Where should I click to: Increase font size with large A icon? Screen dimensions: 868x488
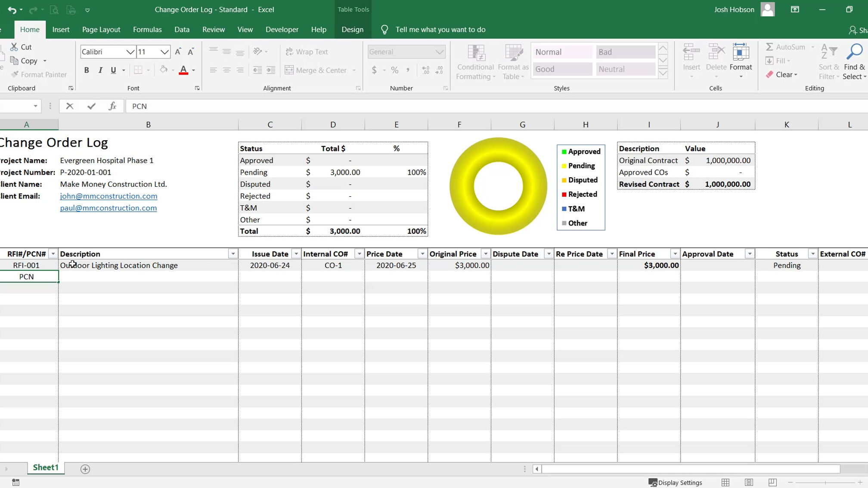[178, 52]
